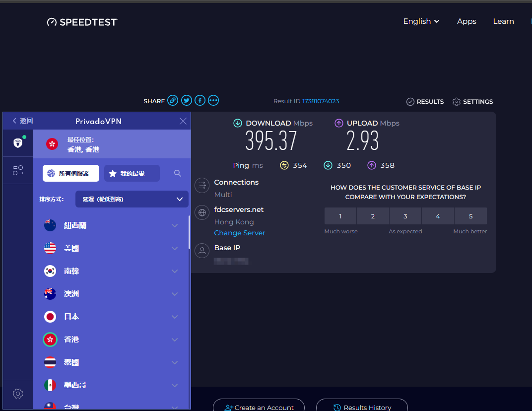
Task: Expand Australia server list
Action: pyautogui.click(x=175, y=294)
